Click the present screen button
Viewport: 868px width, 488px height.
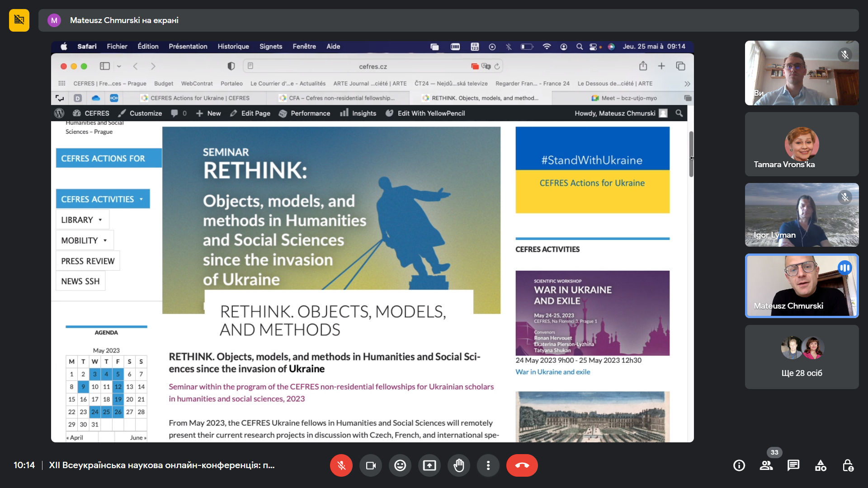[429, 465]
